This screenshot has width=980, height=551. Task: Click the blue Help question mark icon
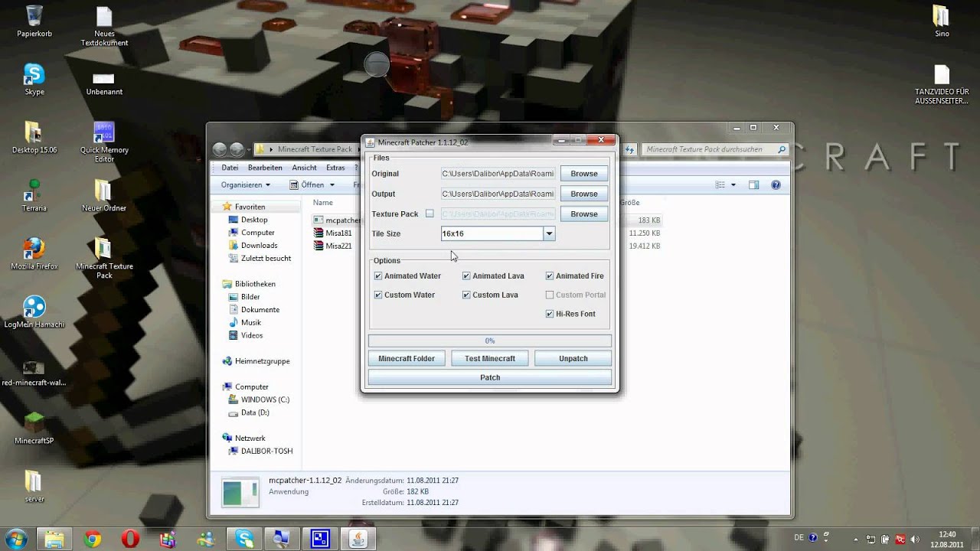click(775, 185)
